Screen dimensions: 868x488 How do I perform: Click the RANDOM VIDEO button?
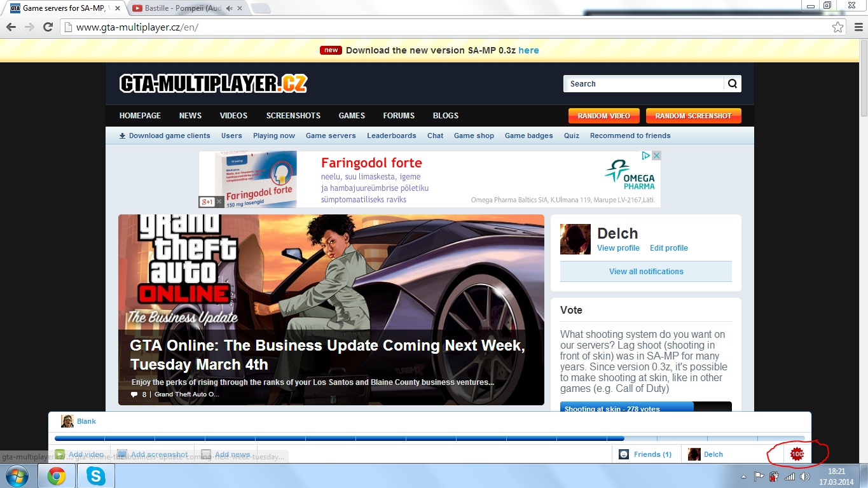coord(604,116)
